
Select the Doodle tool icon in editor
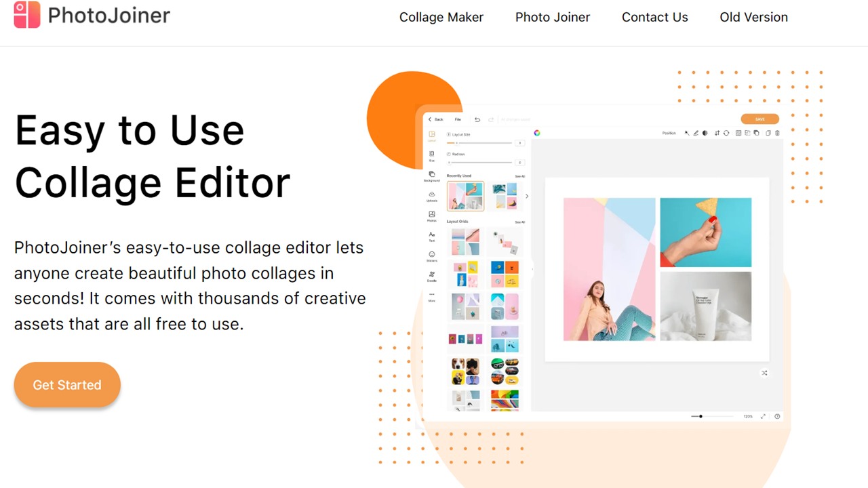point(432,274)
